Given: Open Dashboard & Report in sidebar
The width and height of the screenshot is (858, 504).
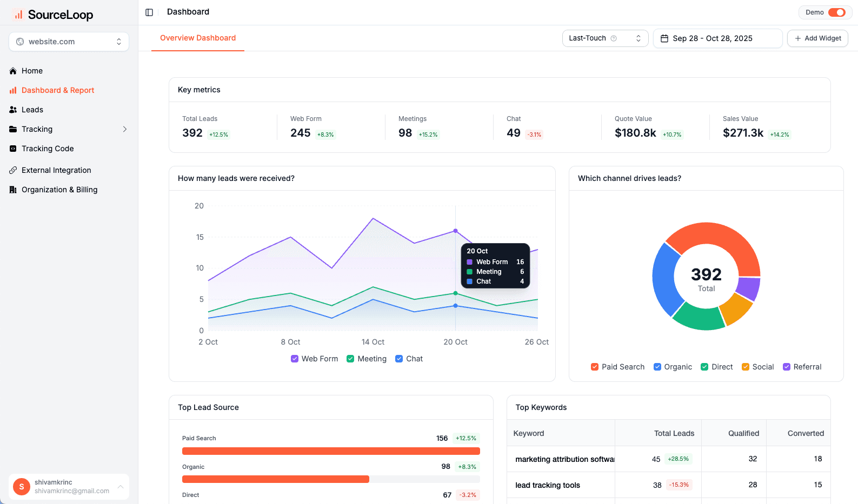Looking at the screenshot, I should point(58,90).
